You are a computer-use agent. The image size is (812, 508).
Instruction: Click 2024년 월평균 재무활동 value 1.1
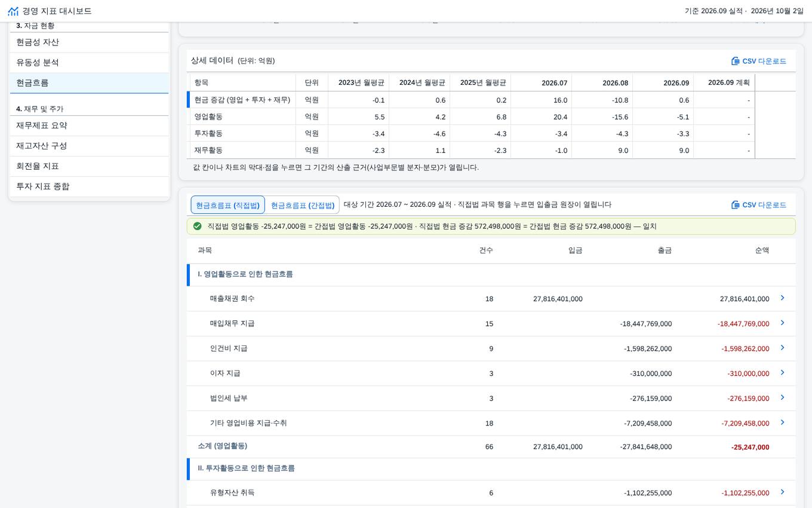420,150
